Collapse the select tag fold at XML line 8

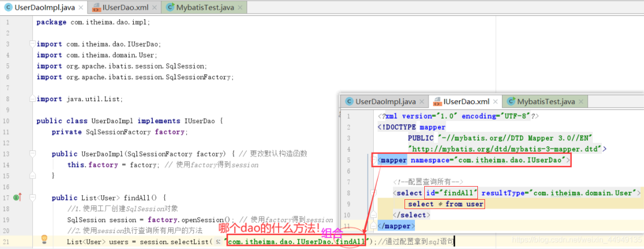click(x=373, y=193)
